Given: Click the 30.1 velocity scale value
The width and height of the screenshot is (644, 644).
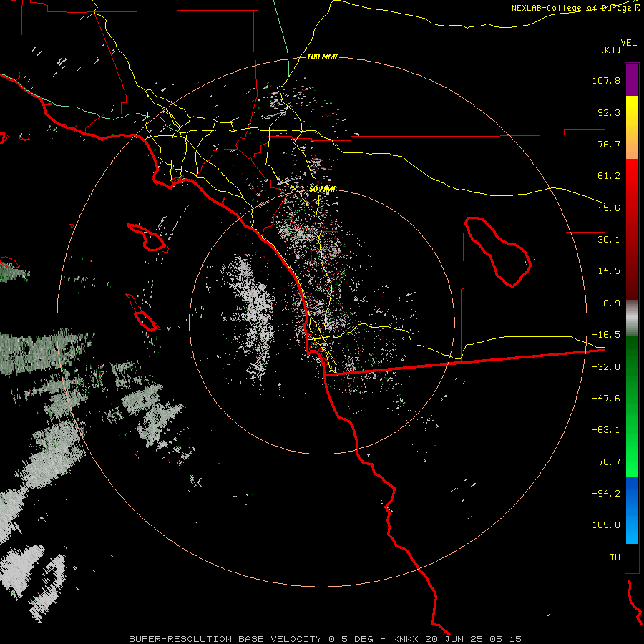Looking at the screenshot, I should click(x=609, y=240).
